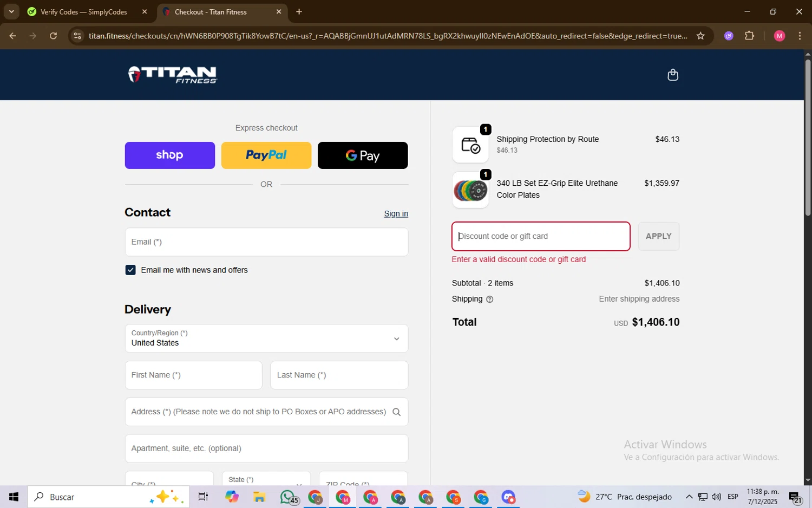Pay with PayPal express checkout
Viewport: 812px width, 508px height.
[x=266, y=155]
